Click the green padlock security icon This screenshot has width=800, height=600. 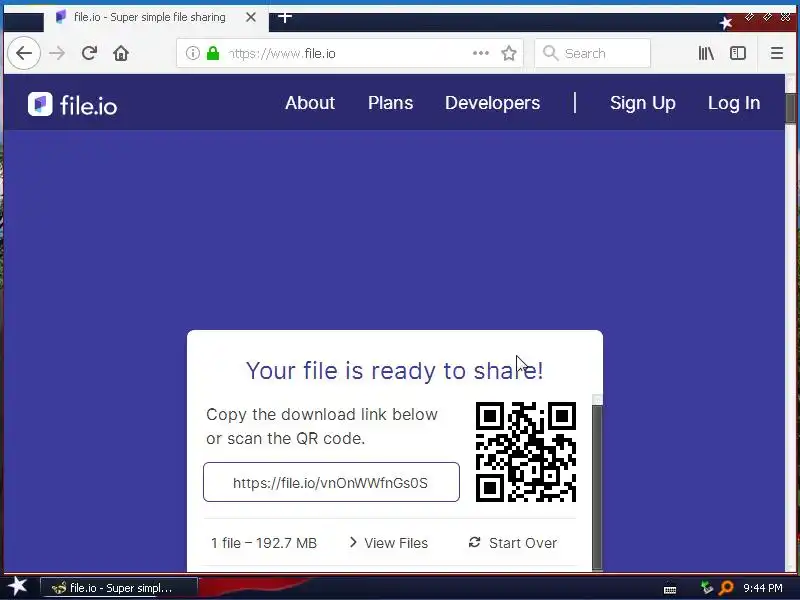pos(213,53)
